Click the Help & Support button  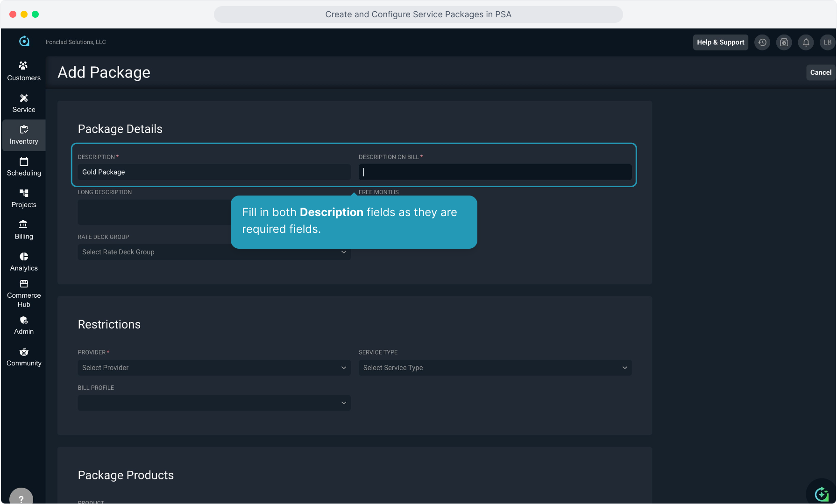click(720, 42)
